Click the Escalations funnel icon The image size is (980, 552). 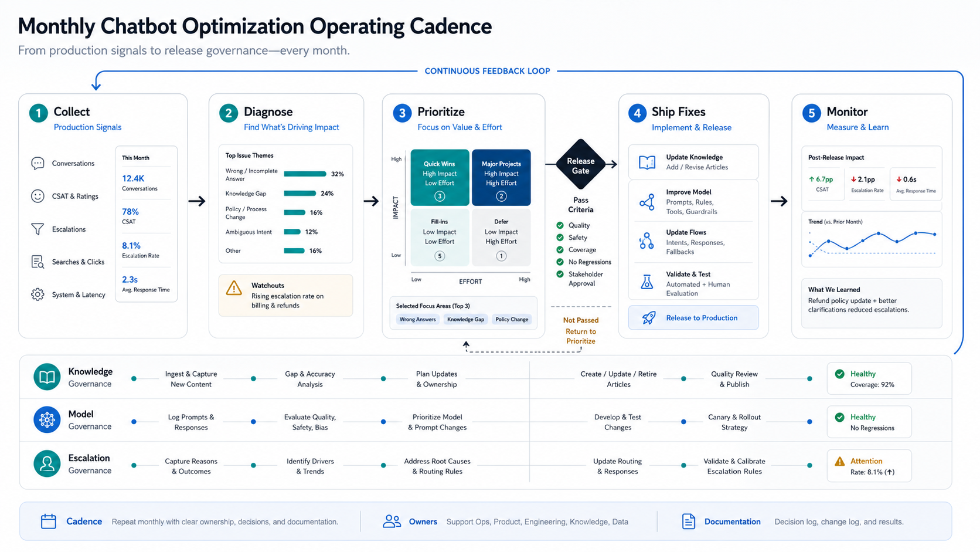[38, 229]
